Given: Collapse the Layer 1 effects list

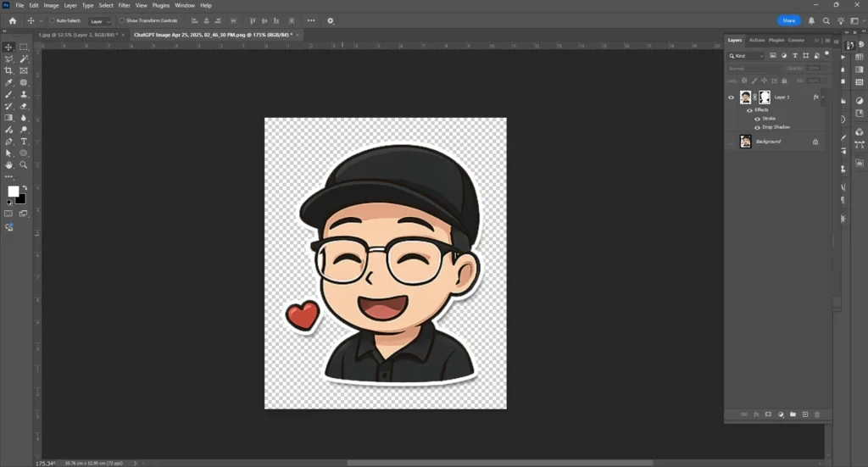Looking at the screenshot, I should coord(823,97).
